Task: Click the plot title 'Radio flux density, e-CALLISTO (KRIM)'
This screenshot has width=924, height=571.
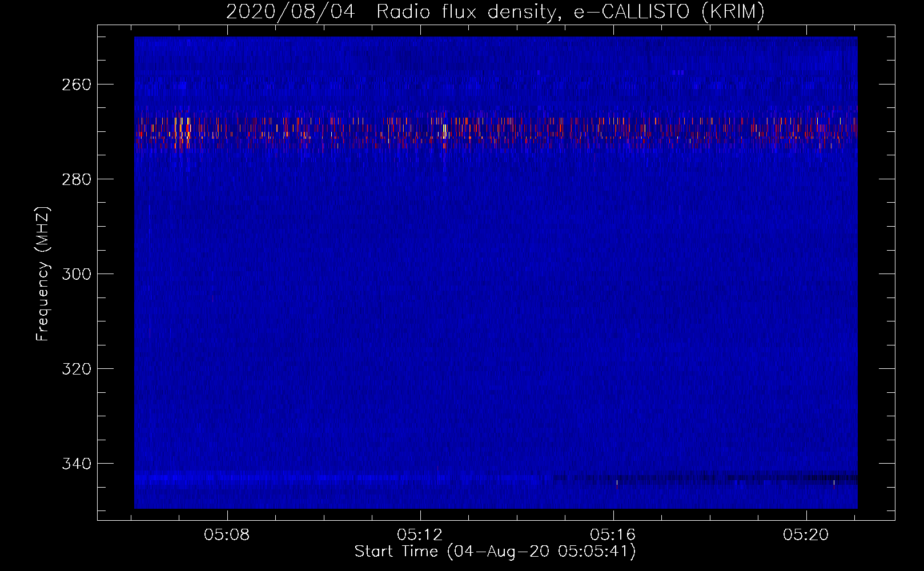Action: (x=570, y=11)
